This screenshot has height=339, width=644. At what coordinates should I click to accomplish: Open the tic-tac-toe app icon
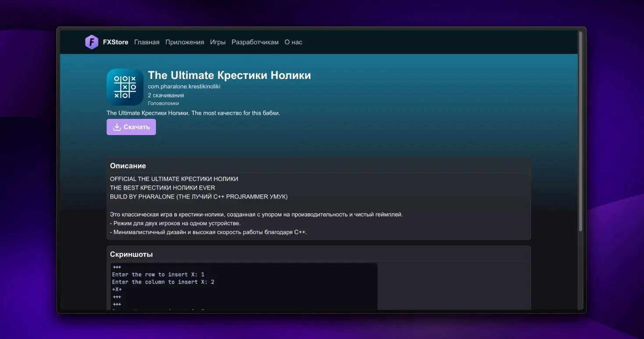tap(125, 87)
